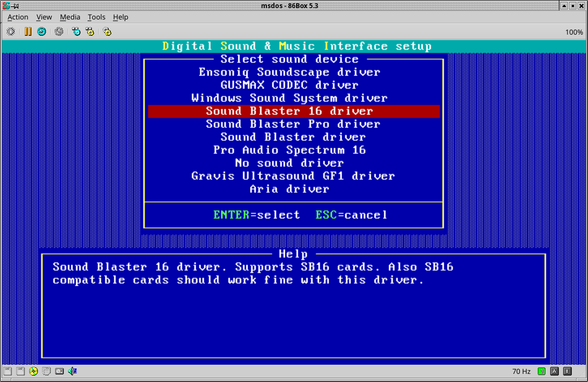Select Pro Audio Spectrum 16 entry

click(x=290, y=150)
